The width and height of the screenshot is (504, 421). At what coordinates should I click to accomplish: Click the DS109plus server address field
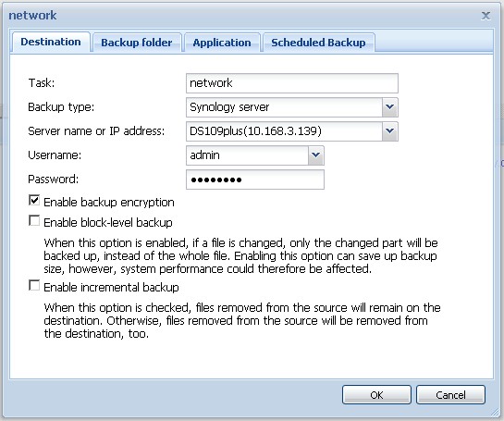click(284, 131)
